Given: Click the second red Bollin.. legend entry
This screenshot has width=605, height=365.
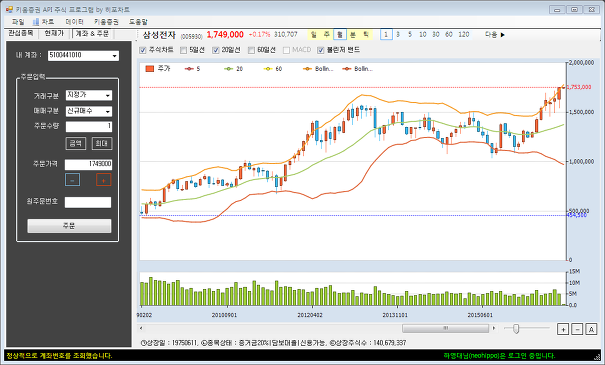Looking at the screenshot, I should tap(358, 69).
